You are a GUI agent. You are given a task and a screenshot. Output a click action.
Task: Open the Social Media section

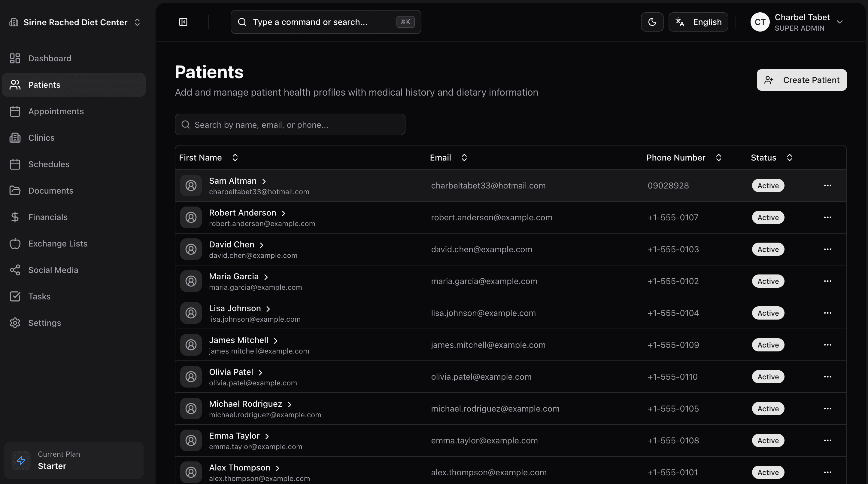(53, 269)
